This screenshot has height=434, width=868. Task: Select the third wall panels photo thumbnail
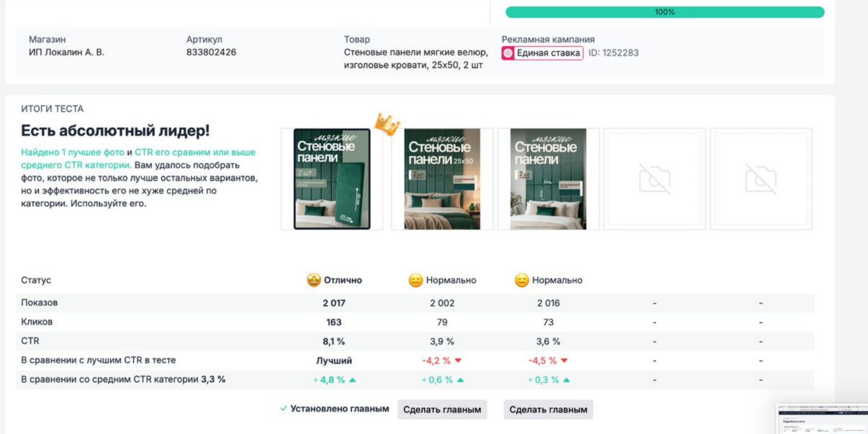click(x=548, y=179)
